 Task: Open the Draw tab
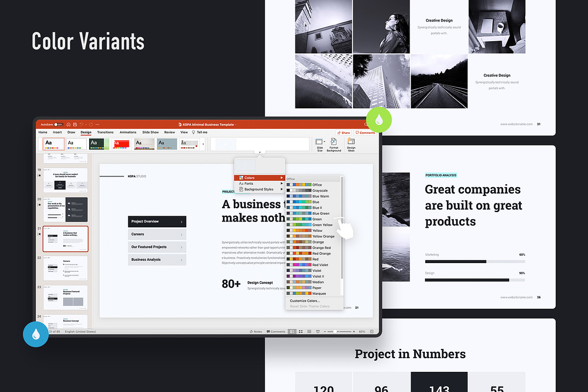click(72, 132)
